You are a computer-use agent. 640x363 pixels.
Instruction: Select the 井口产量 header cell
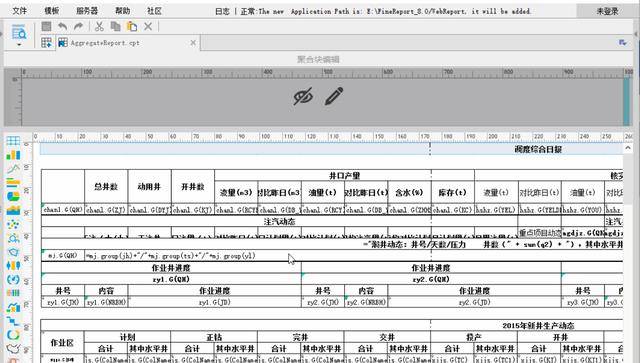344,176
